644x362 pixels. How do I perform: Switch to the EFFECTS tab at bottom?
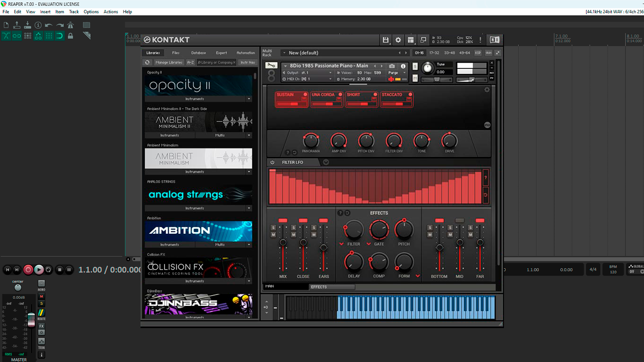332,287
